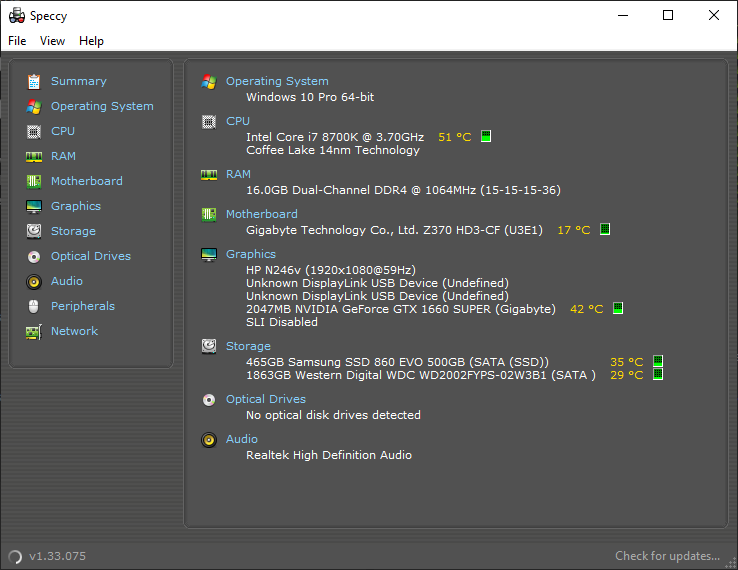The image size is (738, 570).
Task: Click the Optical Drives disc sidebar icon
Action: click(x=34, y=257)
